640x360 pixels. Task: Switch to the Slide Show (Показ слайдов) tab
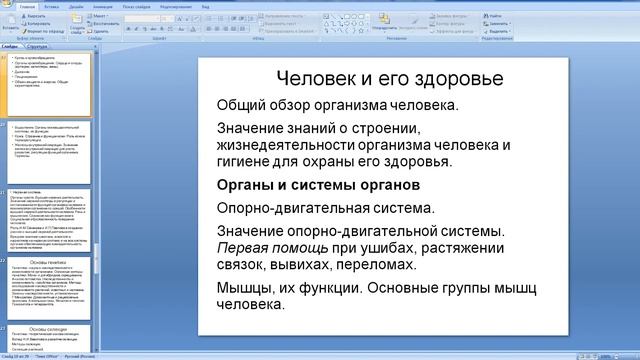(x=136, y=7)
